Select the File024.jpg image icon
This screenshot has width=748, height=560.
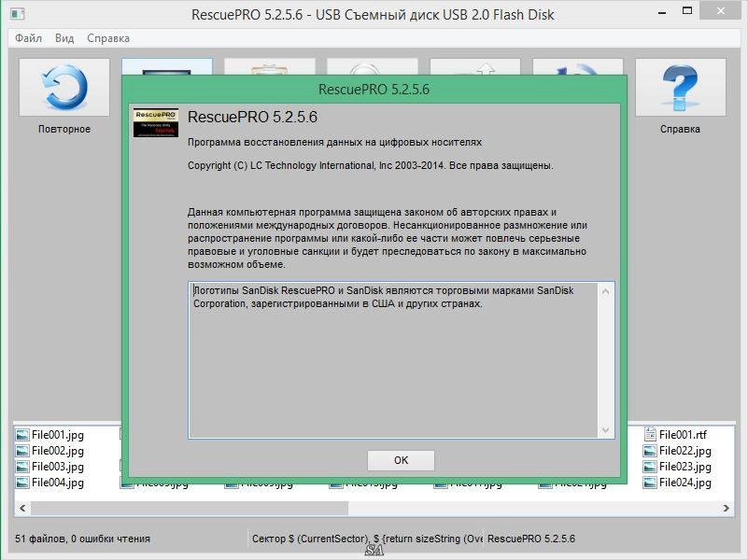[x=650, y=483]
